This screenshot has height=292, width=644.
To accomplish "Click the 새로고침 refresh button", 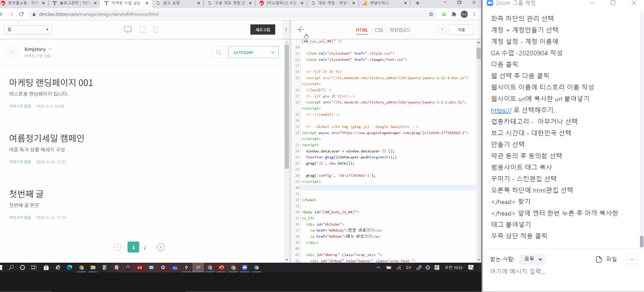I will (x=262, y=30).
